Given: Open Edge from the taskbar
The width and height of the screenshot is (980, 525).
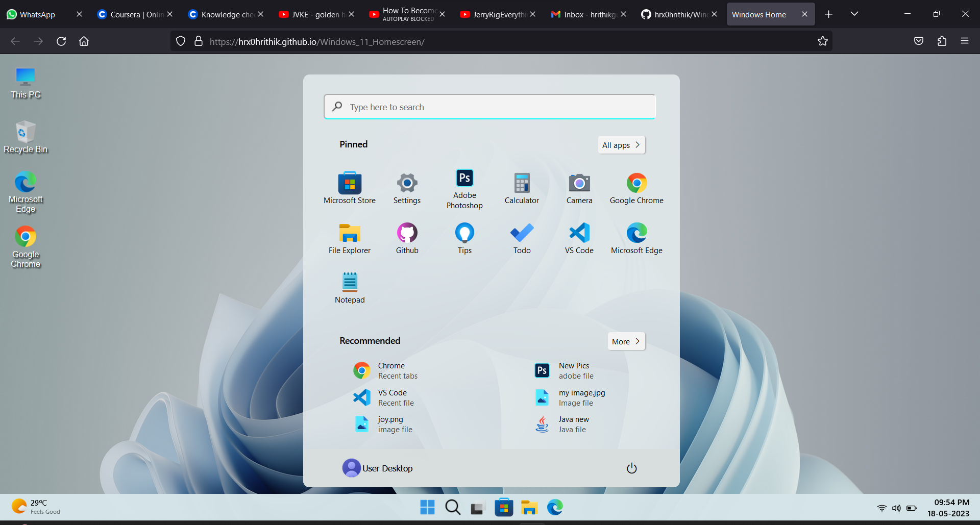Looking at the screenshot, I should [x=555, y=507].
